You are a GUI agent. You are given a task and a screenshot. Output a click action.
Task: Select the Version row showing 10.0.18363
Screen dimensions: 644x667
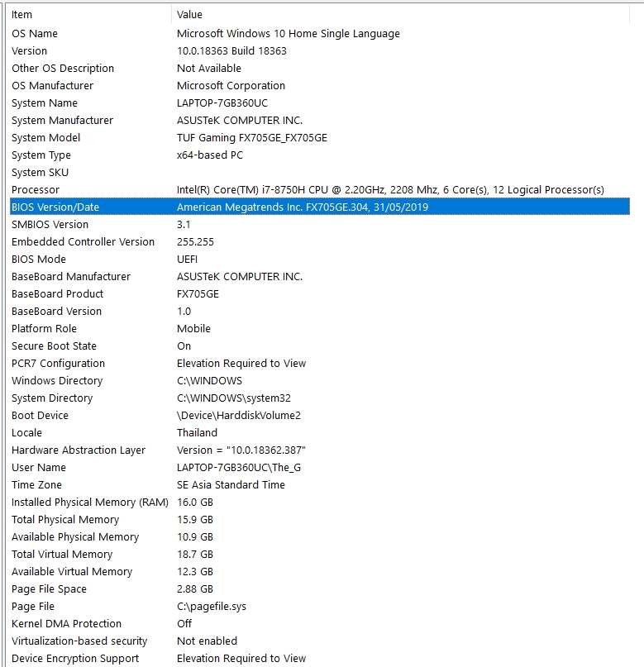point(319,51)
